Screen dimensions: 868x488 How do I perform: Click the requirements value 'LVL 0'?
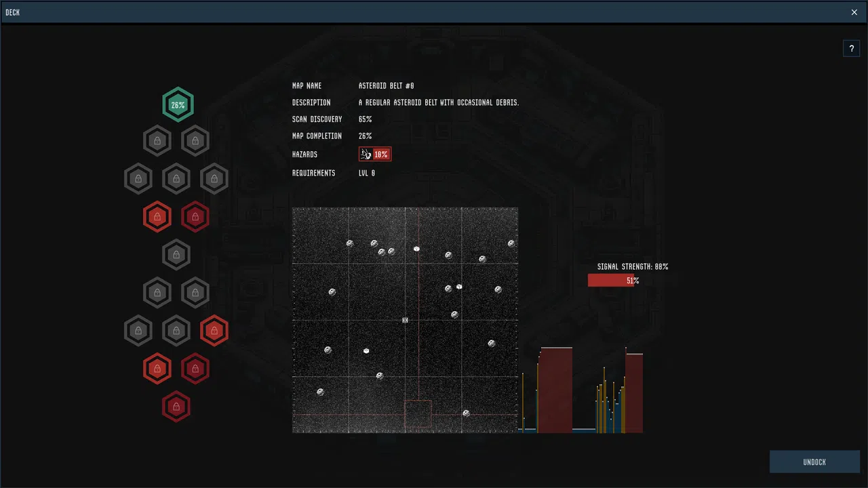pos(367,174)
